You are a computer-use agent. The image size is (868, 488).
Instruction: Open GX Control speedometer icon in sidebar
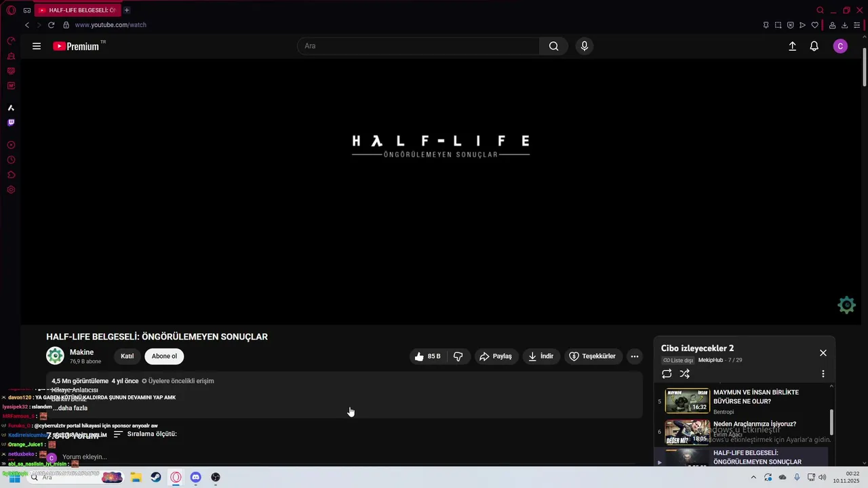click(11, 41)
